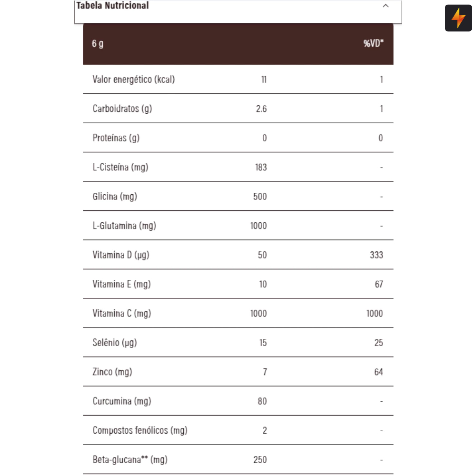This screenshot has width=476, height=476.
Task: Select the Glicina (mg) row label
Action: tap(115, 197)
